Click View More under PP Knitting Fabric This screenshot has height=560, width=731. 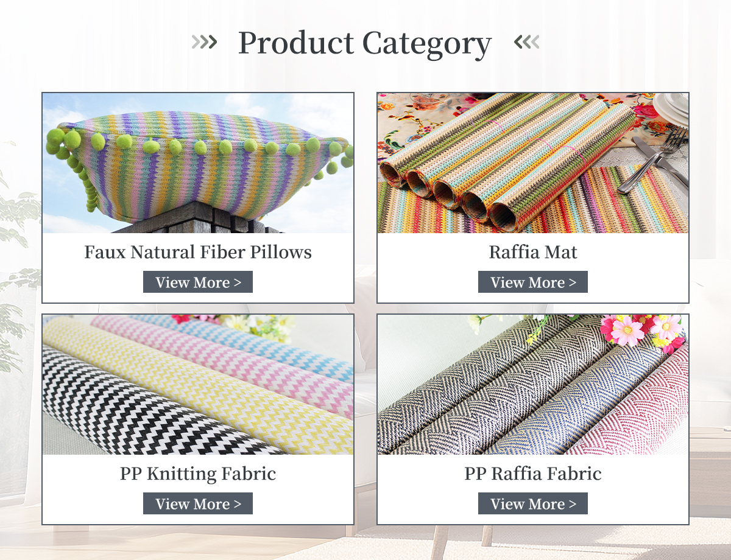198,503
